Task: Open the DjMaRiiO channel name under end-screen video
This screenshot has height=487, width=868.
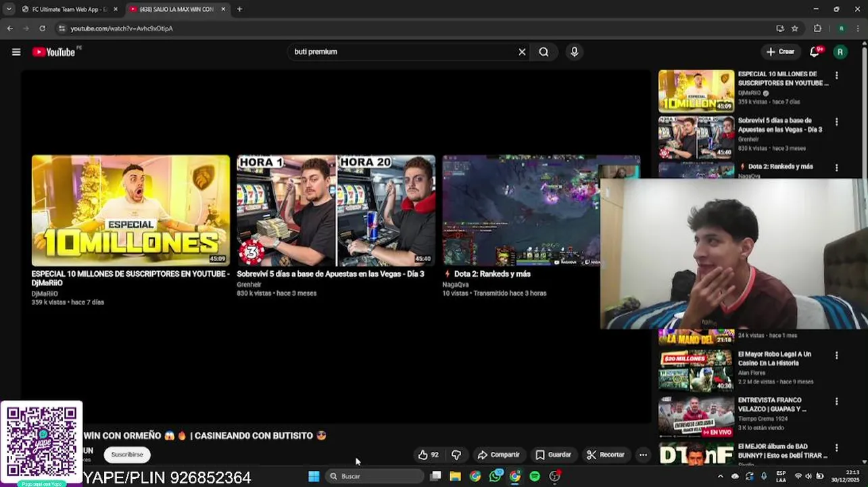Action: [45, 294]
